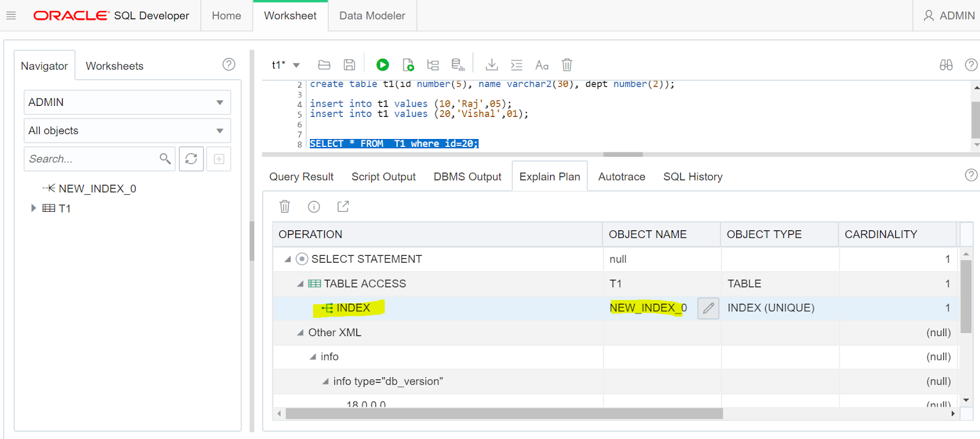Open the Script Output tab

coord(383,177)
